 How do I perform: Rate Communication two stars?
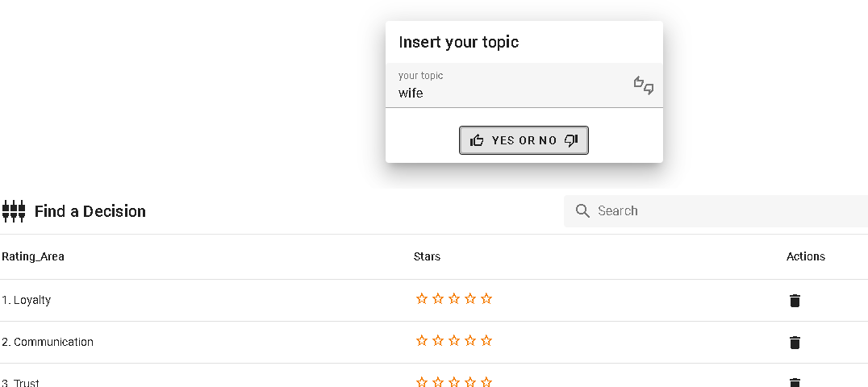click(x=438, y=341)
